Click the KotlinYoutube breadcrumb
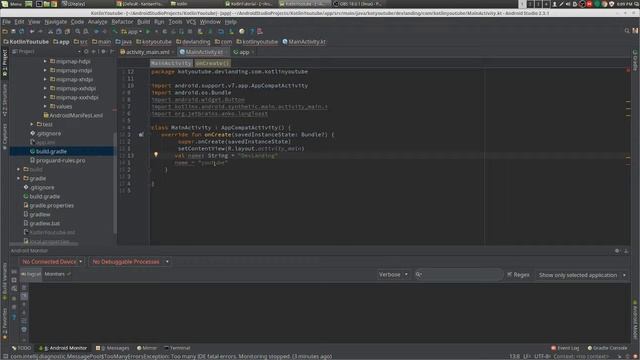 tap(26, 42)
